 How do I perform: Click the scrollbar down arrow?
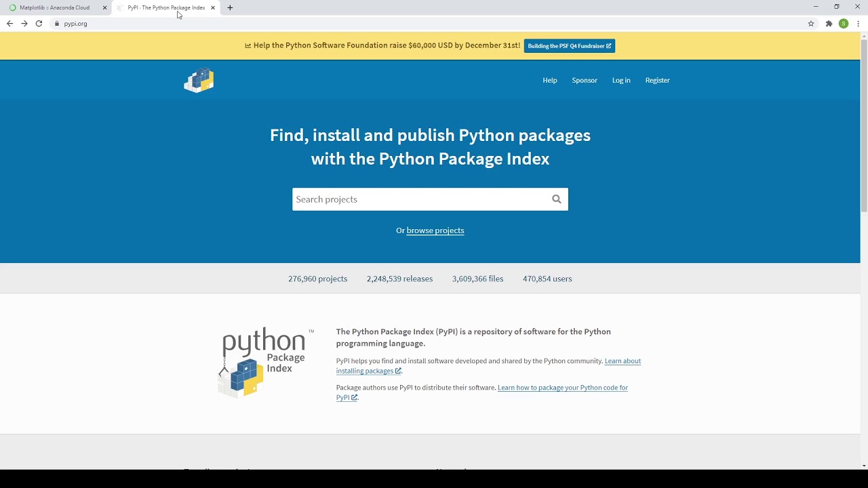click(864, 466)
